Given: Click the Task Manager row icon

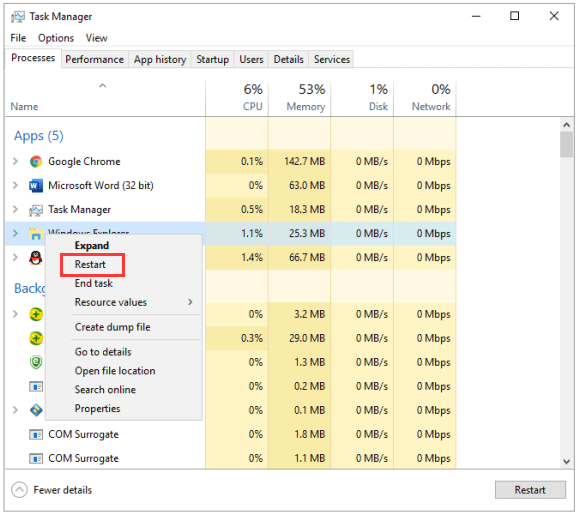Looking at the screenshot, I should 36,210.
